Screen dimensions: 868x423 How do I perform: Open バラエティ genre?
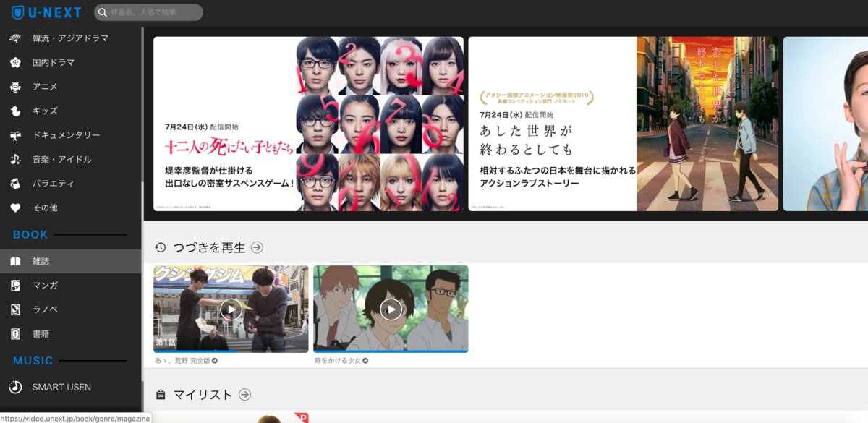[71, 184]
